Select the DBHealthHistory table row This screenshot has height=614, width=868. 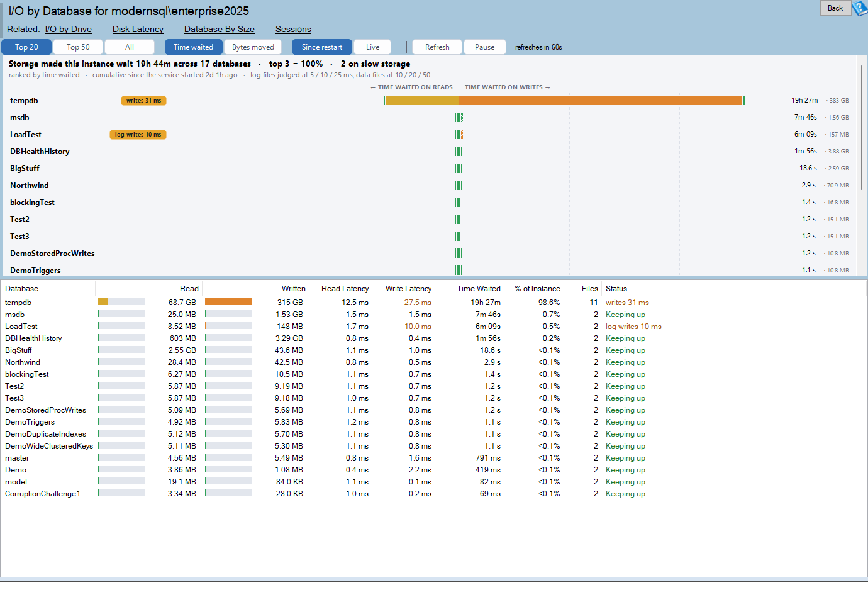tap(433, 338)
